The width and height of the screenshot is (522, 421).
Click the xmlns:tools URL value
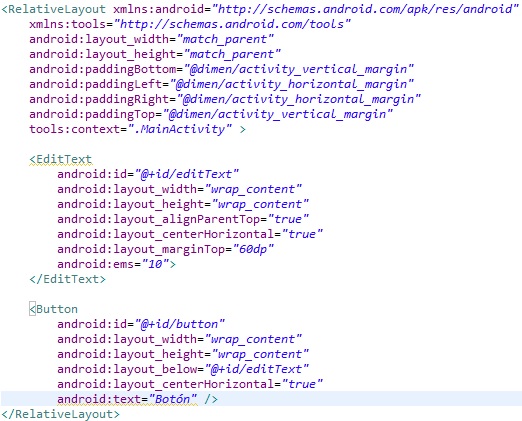point(232,24)
